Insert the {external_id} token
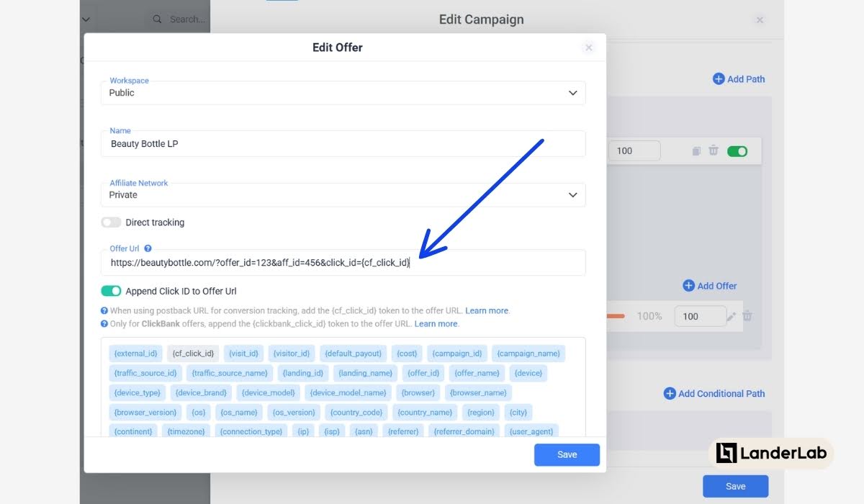 pyautogui.click(x=135, y=354)
